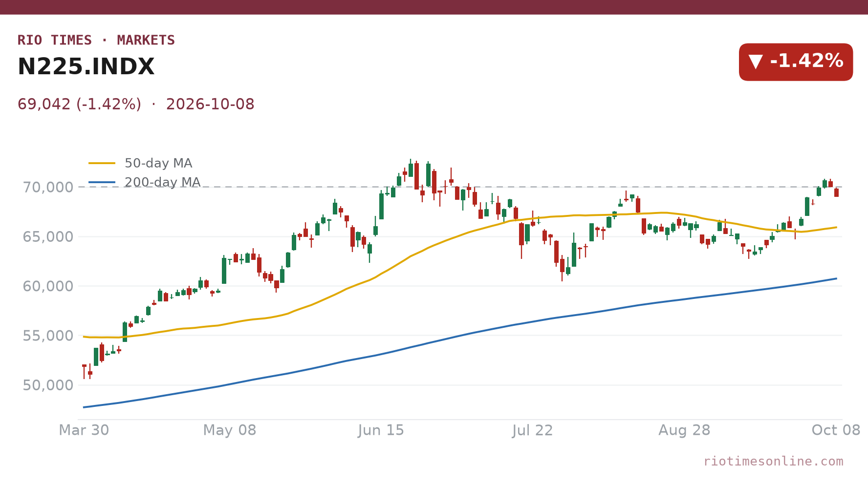Click the blue 200-day MA legend line swatch
This screenshot has width=868, height=488.
pos(102,182)
